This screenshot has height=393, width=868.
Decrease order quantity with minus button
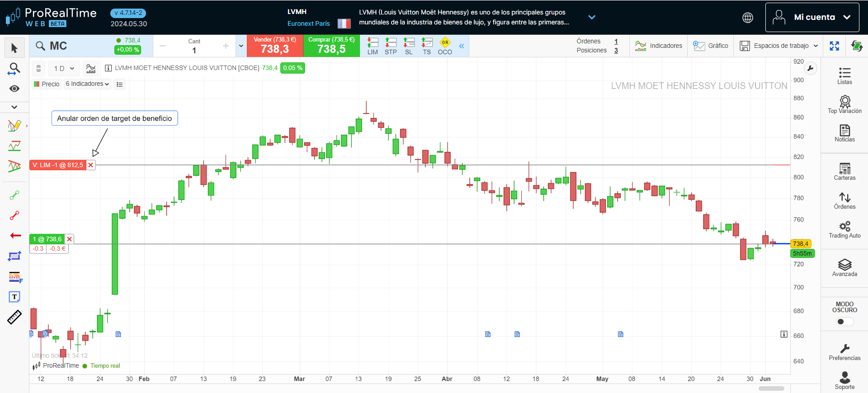[163, 46]
